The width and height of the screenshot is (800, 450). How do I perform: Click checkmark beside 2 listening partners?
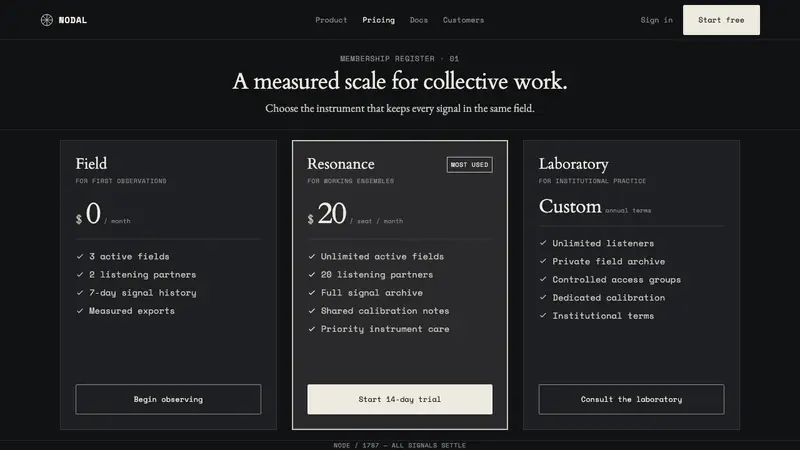(x=80, y=274)
